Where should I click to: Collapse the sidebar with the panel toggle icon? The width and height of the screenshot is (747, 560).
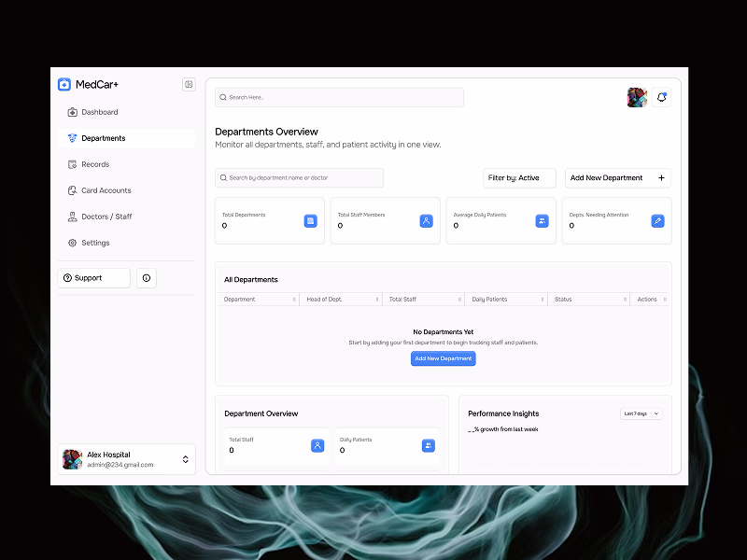point(189,84)
